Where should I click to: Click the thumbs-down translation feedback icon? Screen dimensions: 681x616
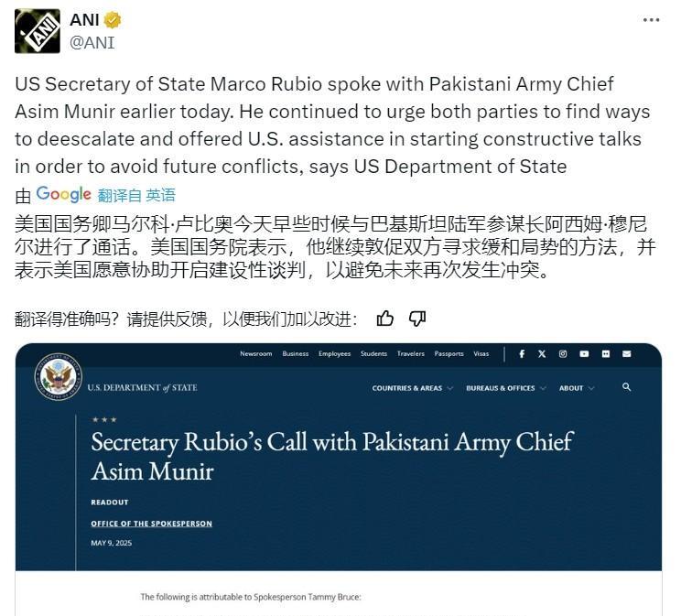(417, 319)
